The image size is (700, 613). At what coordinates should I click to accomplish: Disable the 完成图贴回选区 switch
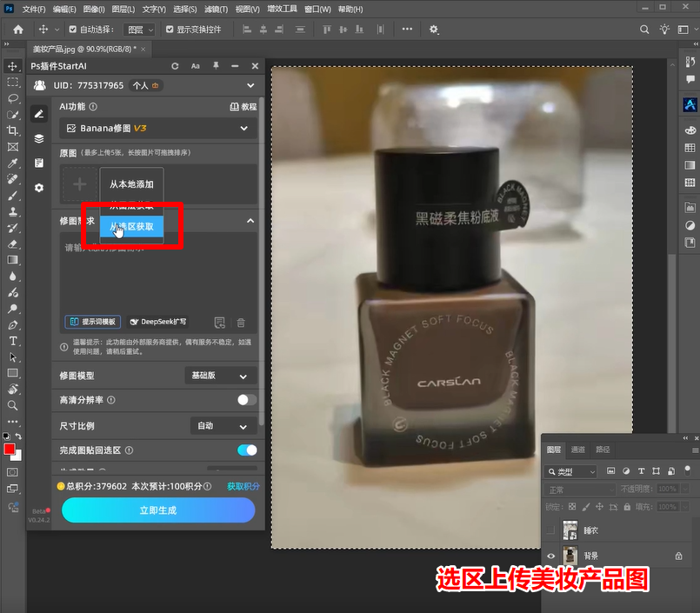pyautogui.click(x=247, y=450)
